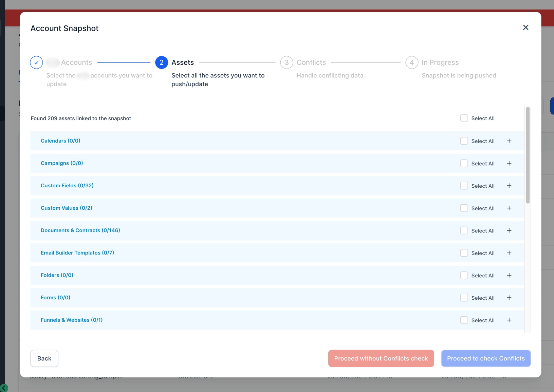Click the Funnels & Websites (0/1) heading
This screenshot has width=554, height=392.
[72, 320]
